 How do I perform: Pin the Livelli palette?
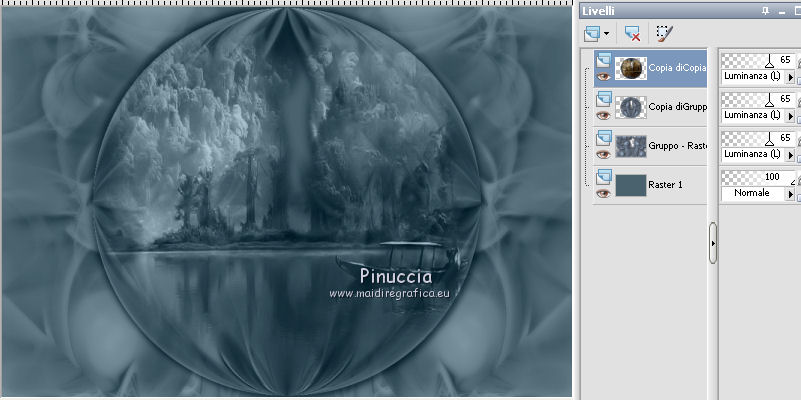point(765,11)
